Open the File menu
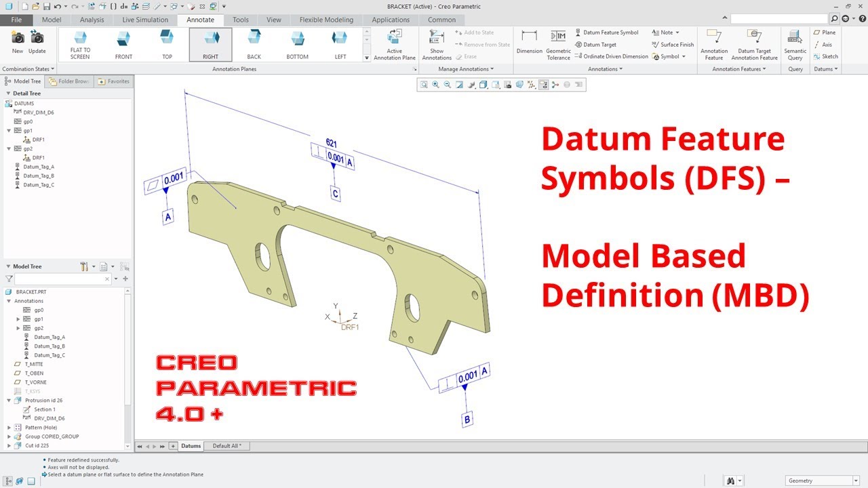 [16, 20]
